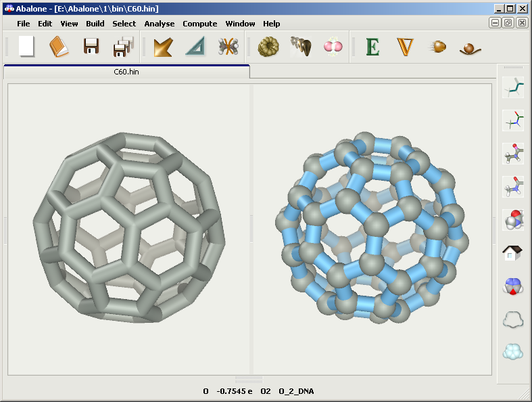Image resolution: width=532 pixels, height=402 pixels.
Task: Click the light blue cloud surface icon
Action: point(513,352)
